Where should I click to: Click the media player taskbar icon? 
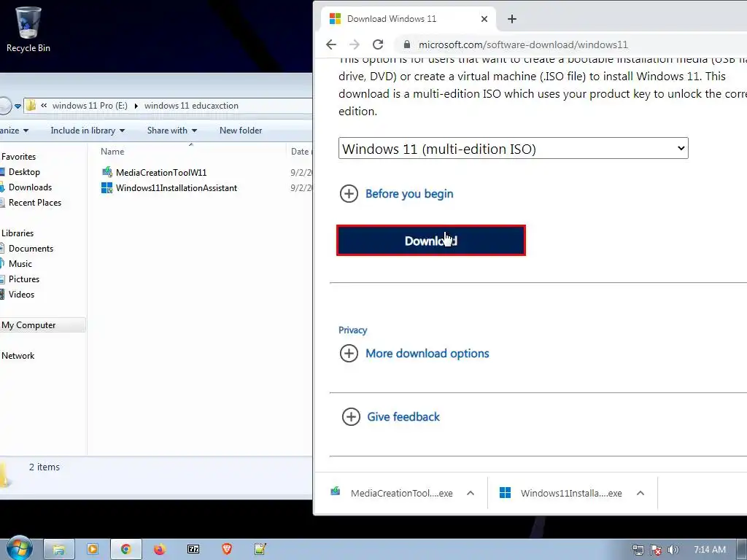(x=93, y=549)
